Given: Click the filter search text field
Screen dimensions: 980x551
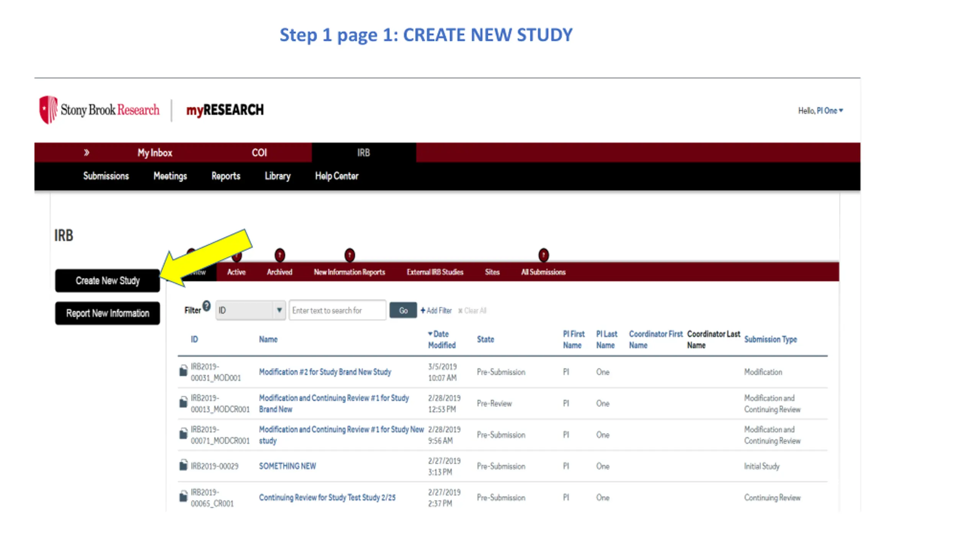Looking at the screenshot, I should pos(337,310).
